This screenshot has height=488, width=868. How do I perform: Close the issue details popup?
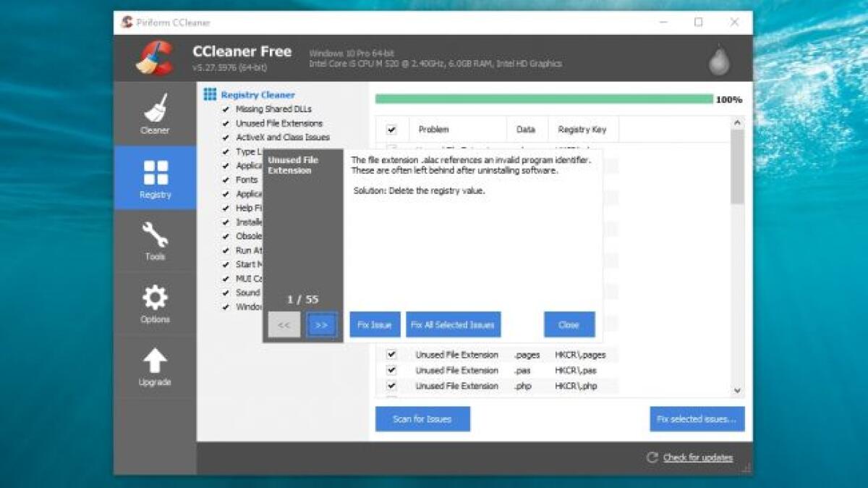point(569,324)
